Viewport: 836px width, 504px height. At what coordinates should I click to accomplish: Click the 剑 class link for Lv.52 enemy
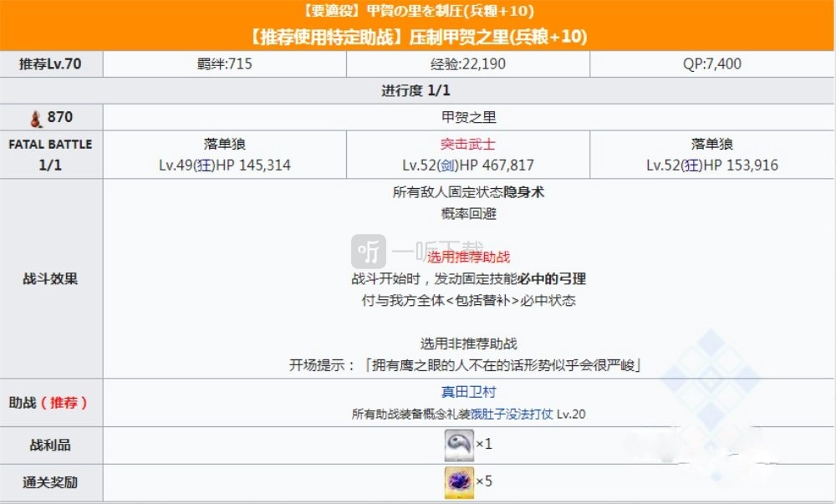point(449,165)
